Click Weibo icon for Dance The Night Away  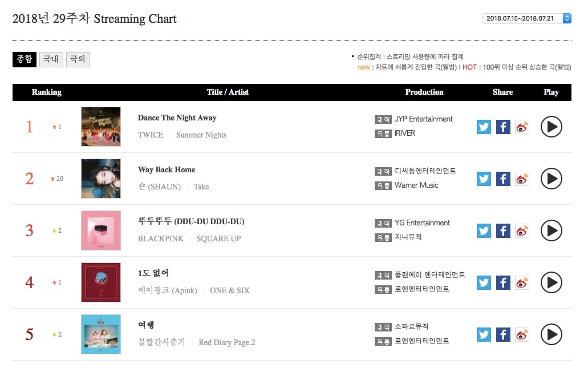tap(522, 127)
